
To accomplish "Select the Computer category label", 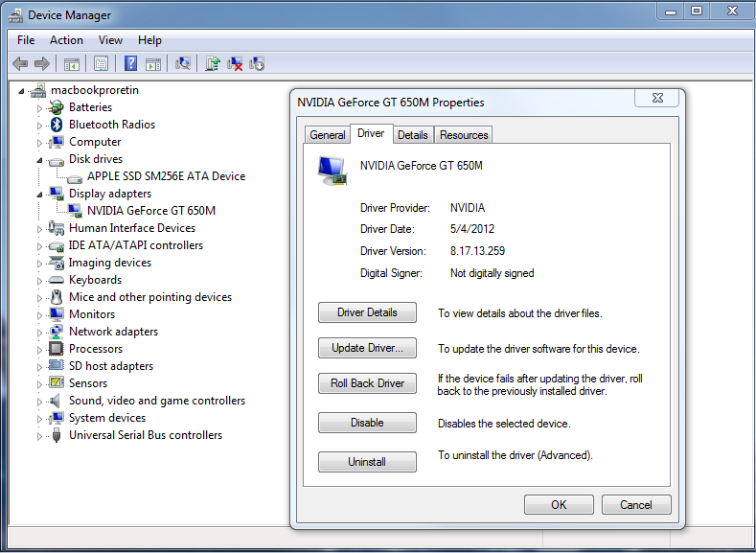I will point(95,142).
